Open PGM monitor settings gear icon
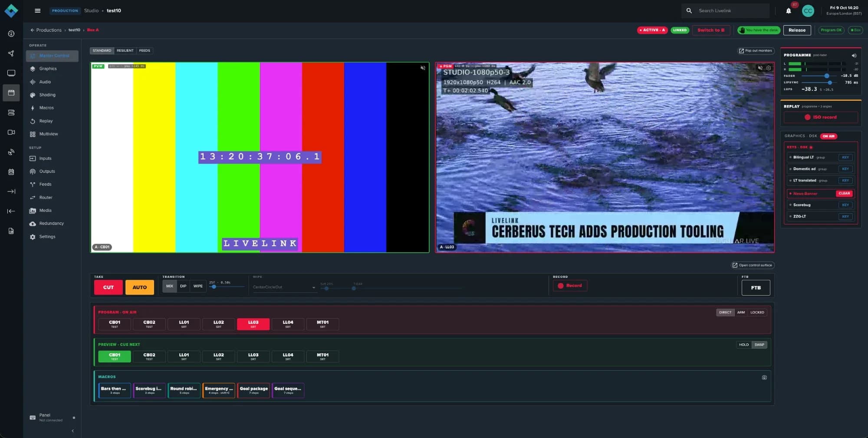 [x=769, y=68]
